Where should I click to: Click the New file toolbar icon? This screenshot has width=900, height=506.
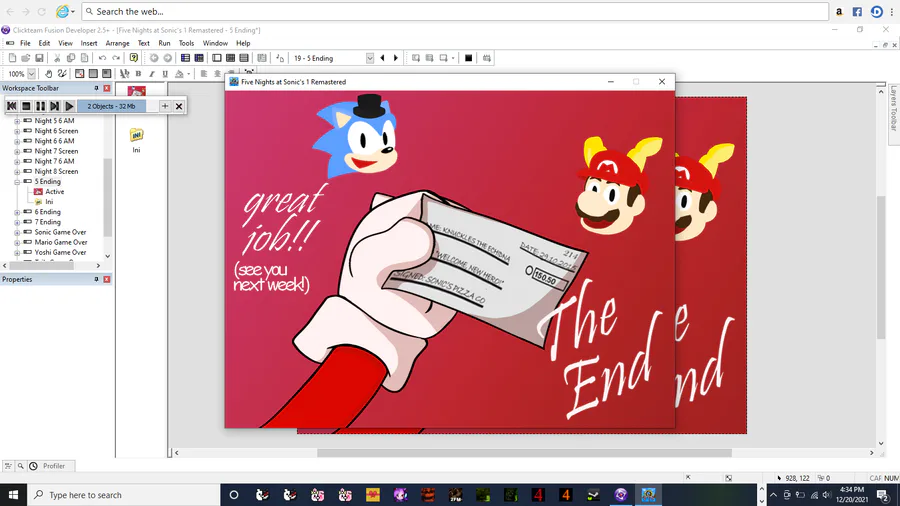point(12,58)
